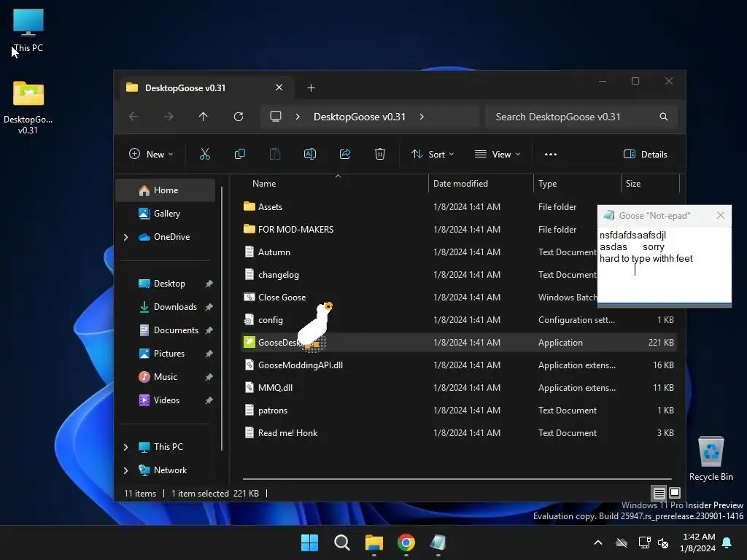Open the Sort dropdown
The width and height of the screenshot is (747, 560).
(433, 155)
